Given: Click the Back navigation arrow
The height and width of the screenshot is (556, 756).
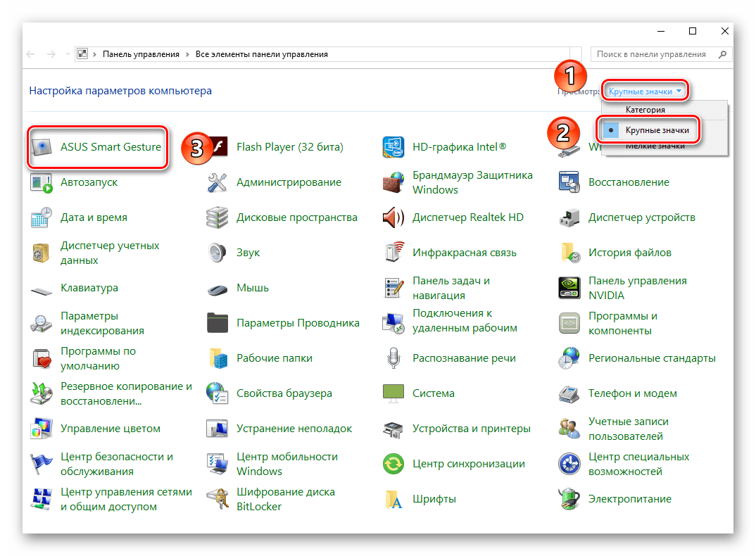Looking at the screenshot, I should pyautogui.click(x=31, y=54).
